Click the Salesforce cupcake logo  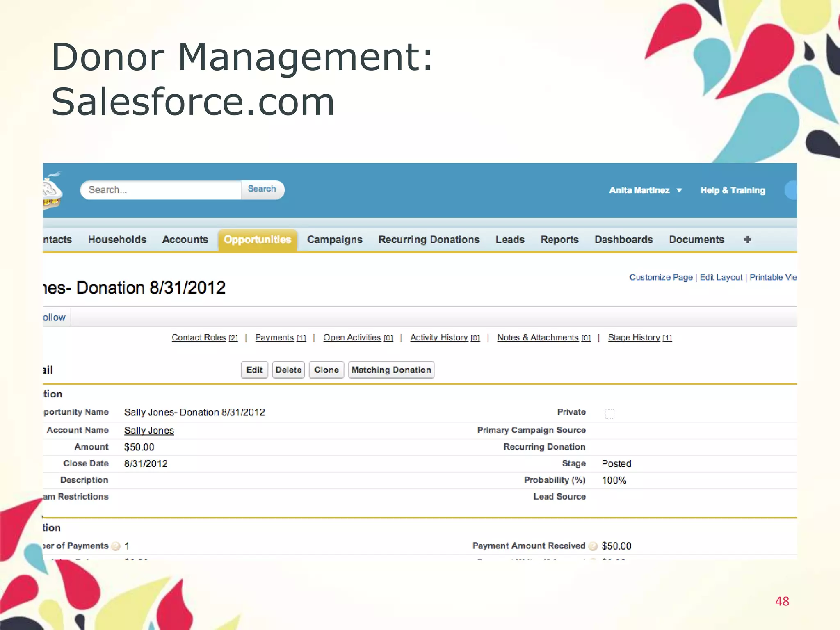pos(52,191)
